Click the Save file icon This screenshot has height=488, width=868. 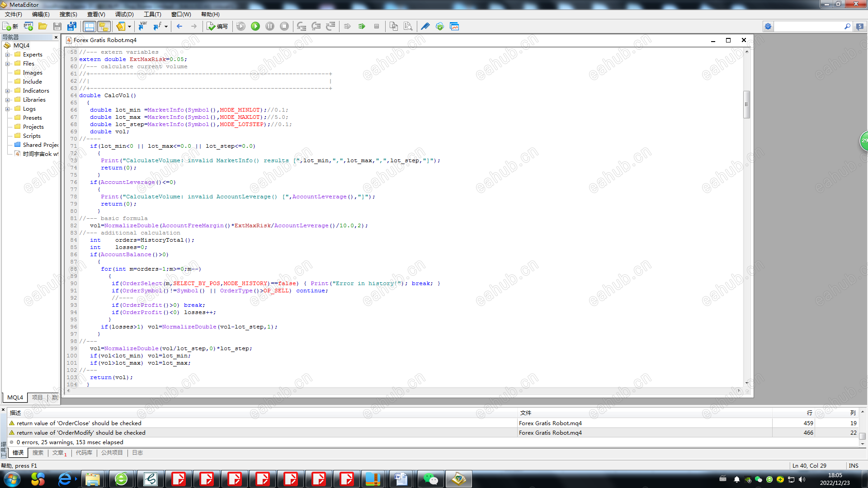coord(57,26)
